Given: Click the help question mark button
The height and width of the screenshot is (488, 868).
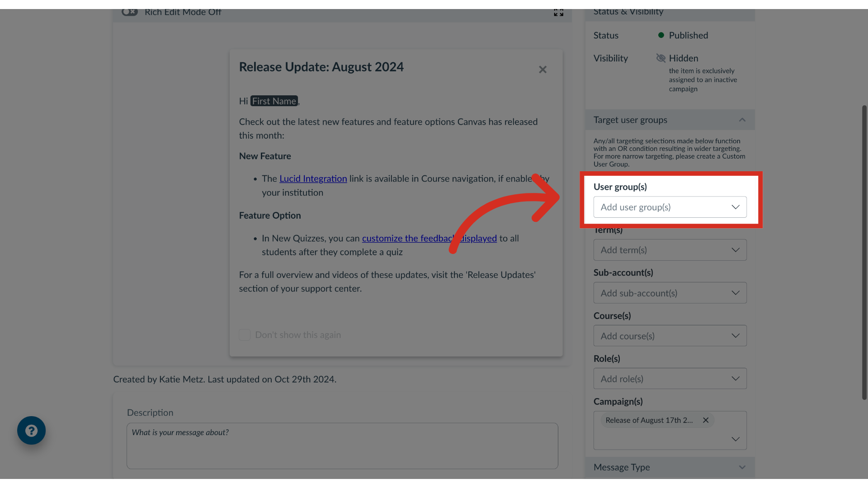Looking at the screenshot, I should 31,430.
